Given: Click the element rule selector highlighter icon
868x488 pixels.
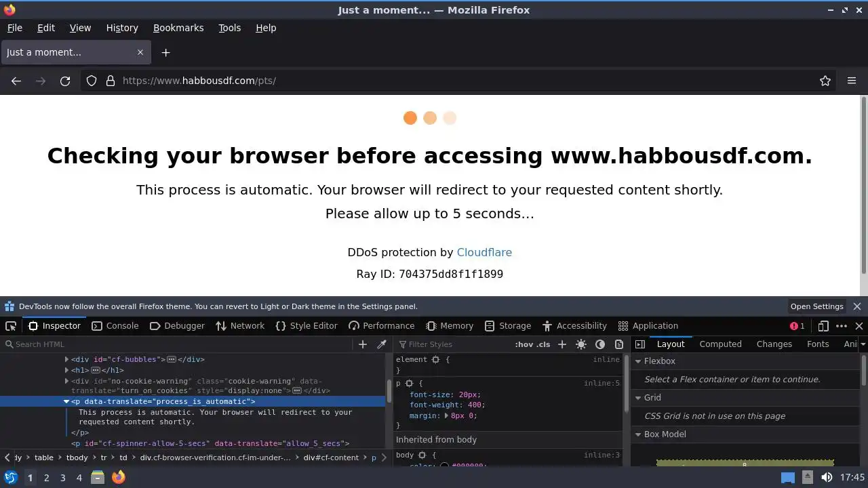Looking at the screenshot, I should click(x=436, y=360).
